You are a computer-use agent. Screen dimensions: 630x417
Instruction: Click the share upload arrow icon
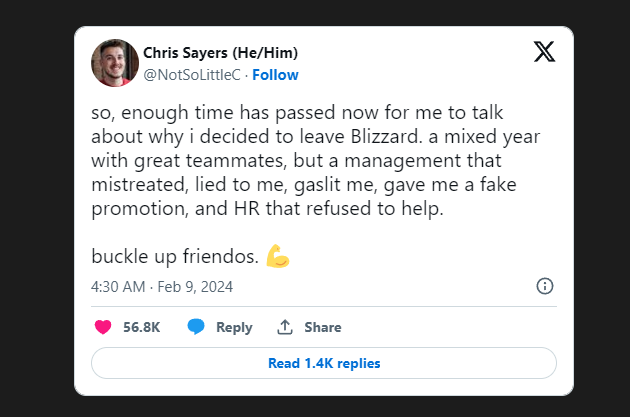[285, 327]
